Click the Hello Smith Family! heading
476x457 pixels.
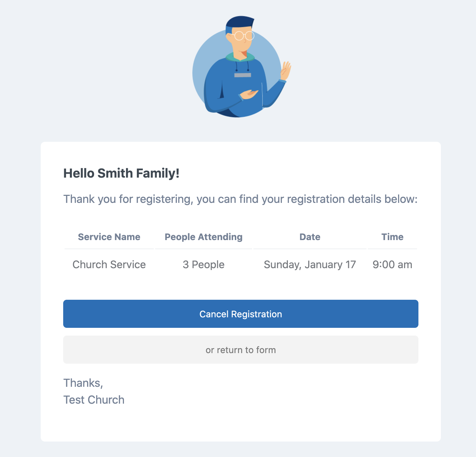tap(121, 173)
